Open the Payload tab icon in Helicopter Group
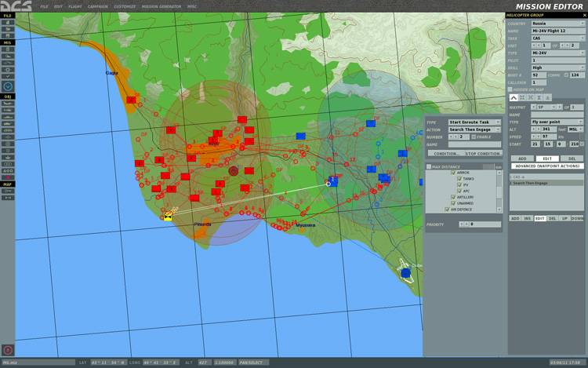 (522, 97)
